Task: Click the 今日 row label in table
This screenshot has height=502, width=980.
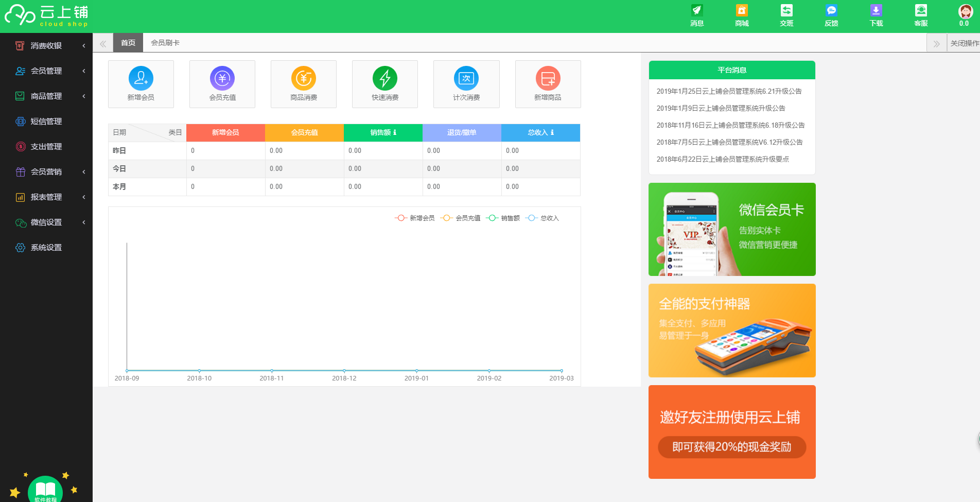Action: [119, 169]
